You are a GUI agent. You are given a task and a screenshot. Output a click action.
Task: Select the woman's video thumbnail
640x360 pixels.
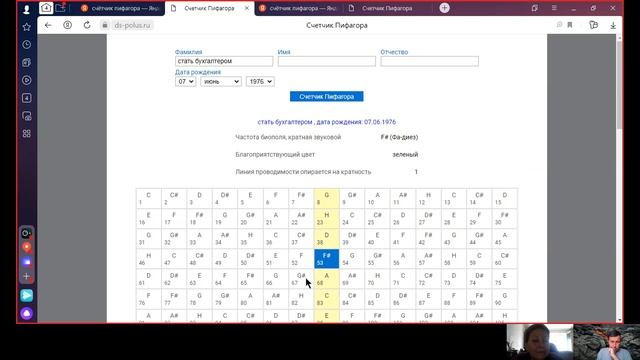[540, 342]
